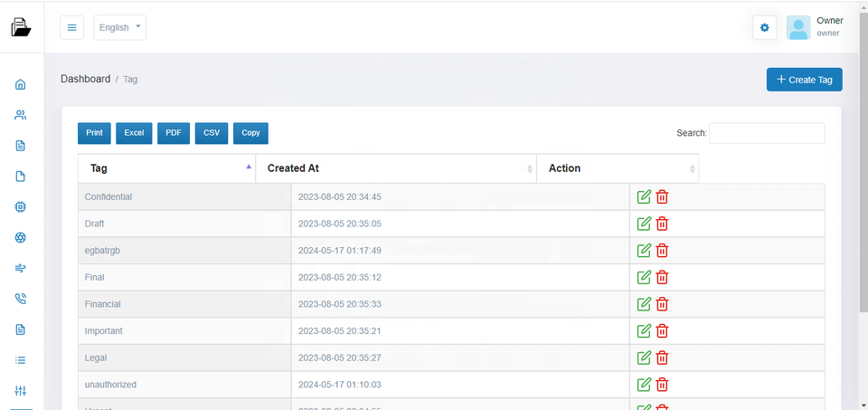Screen dimensions: 868x410
Task: Click in the Search input field
Action: click(767, 133)
